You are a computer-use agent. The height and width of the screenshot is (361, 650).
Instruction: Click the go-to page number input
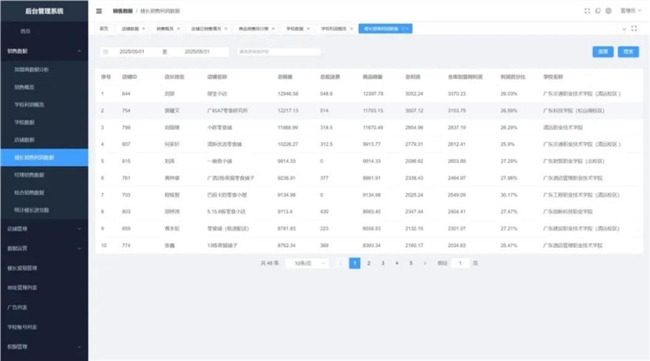460,263
